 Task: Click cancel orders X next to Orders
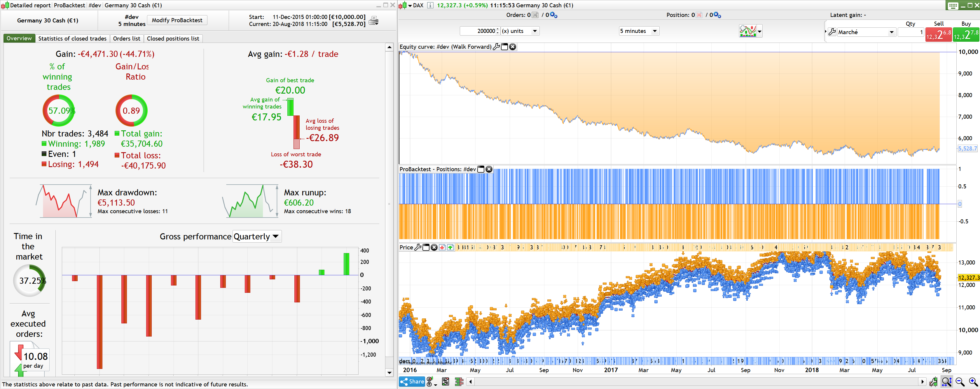[535, 15]
